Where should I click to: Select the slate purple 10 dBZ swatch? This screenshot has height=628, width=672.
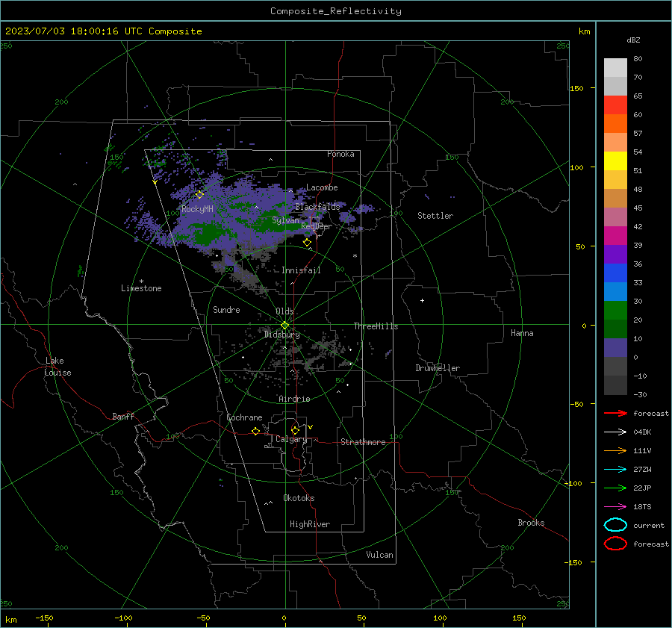tap(615, 347)
